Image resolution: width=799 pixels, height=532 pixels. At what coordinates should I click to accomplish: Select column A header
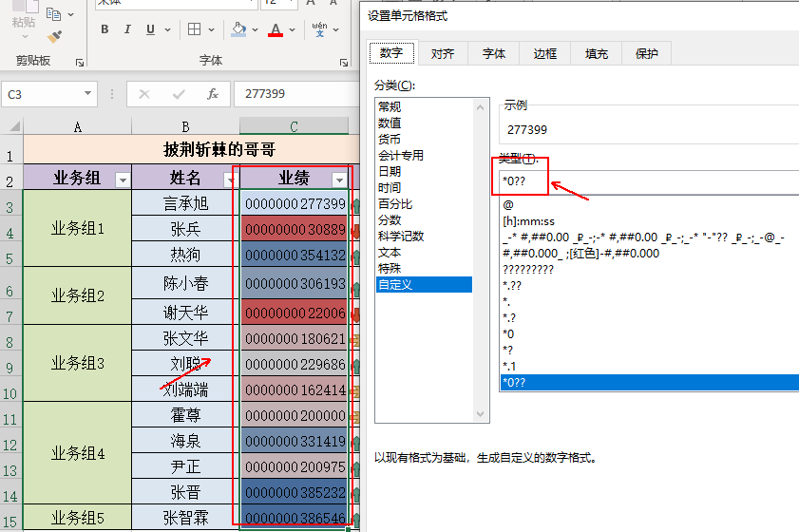(x=78, y=126)
